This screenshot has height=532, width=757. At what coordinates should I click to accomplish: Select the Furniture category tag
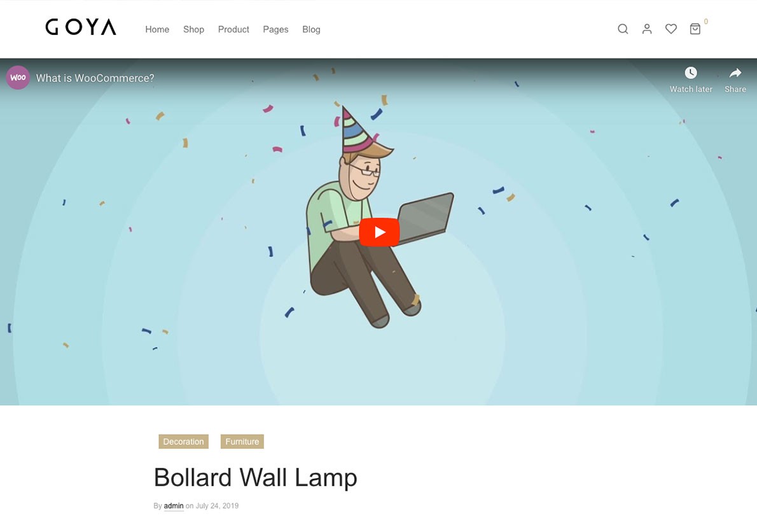point(242,441)
